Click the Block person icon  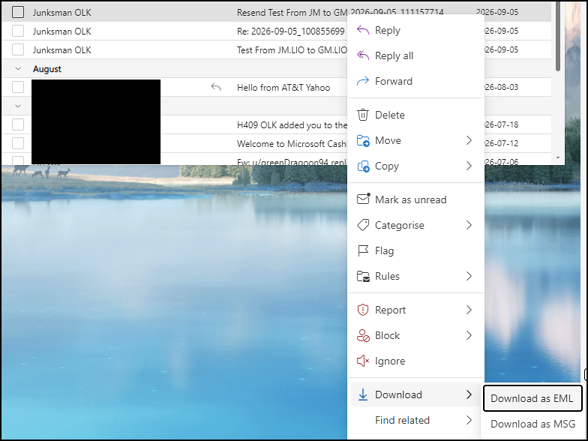coord(363,336)
